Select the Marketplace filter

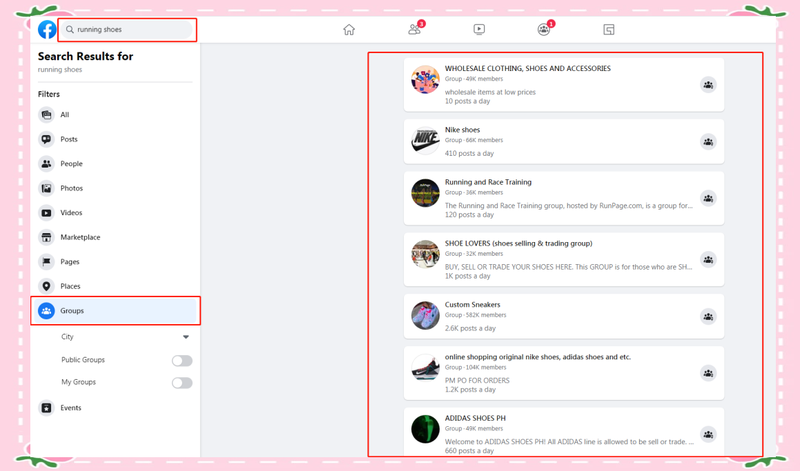(x=115, y=237)
